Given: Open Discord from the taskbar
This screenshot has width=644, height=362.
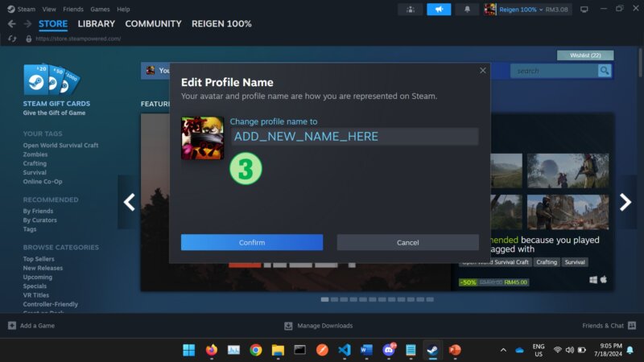Looking at the screenshot, I should coord(389,350).
